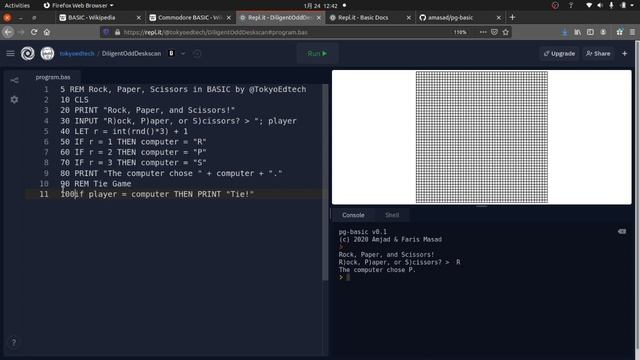The height and width of the screenshot is (360, 640).
Task: Open the repl history icon
Action: [197, 53]
